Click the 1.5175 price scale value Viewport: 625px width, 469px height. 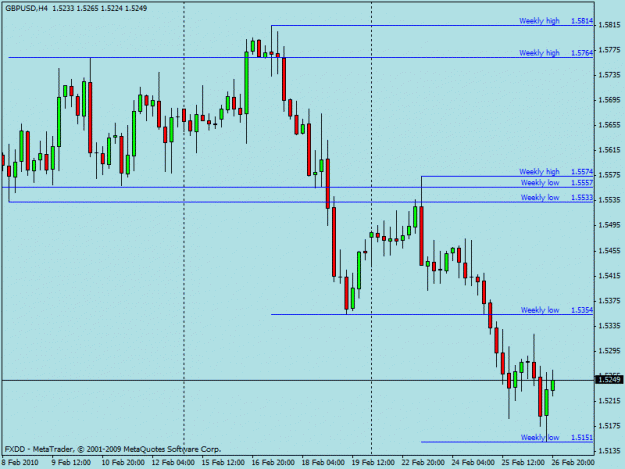click(x=609, y=426)
